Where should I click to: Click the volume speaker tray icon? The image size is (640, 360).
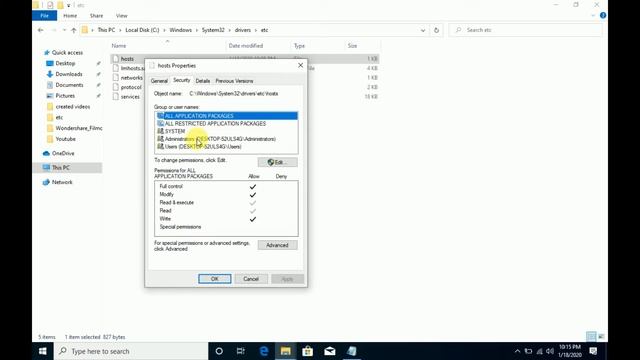[550, 351]
